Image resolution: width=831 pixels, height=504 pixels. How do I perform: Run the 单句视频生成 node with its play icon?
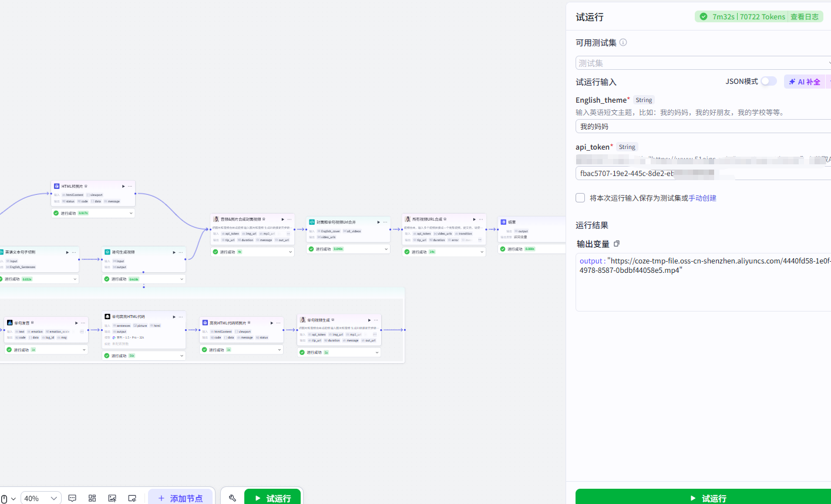tap(369, 320)
